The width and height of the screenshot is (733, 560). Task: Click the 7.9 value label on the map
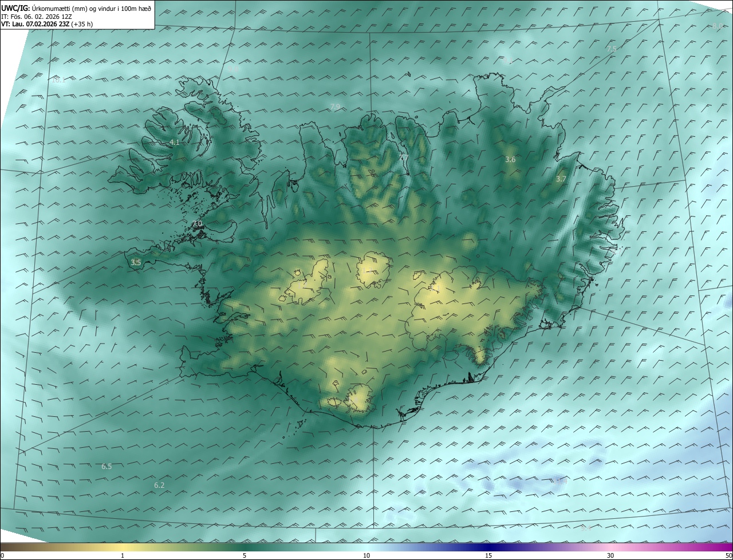point(335,107)
